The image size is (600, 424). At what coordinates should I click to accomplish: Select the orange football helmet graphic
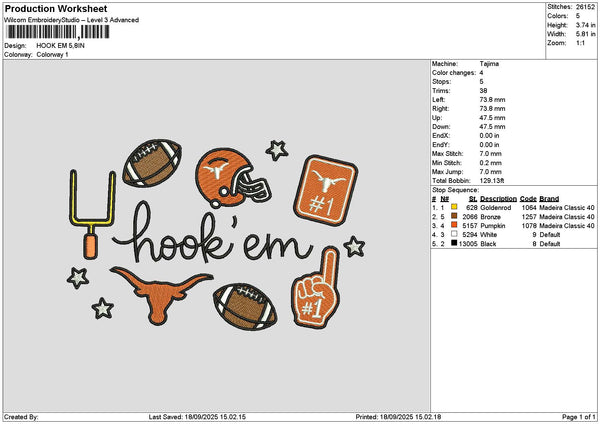coord(233,178)
